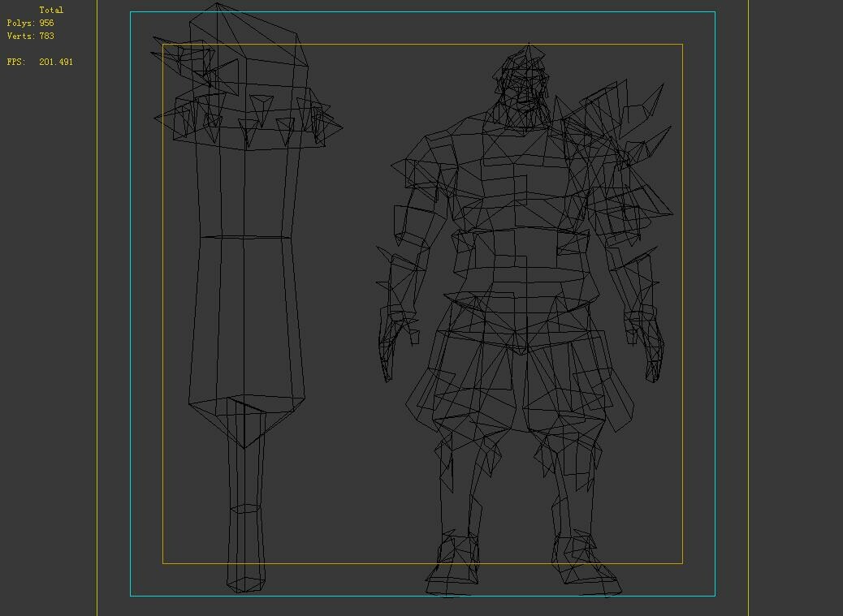This screenshot has height=616, width=843.
Task: Click the "Total" statistics header text
Action: point(51,10)
